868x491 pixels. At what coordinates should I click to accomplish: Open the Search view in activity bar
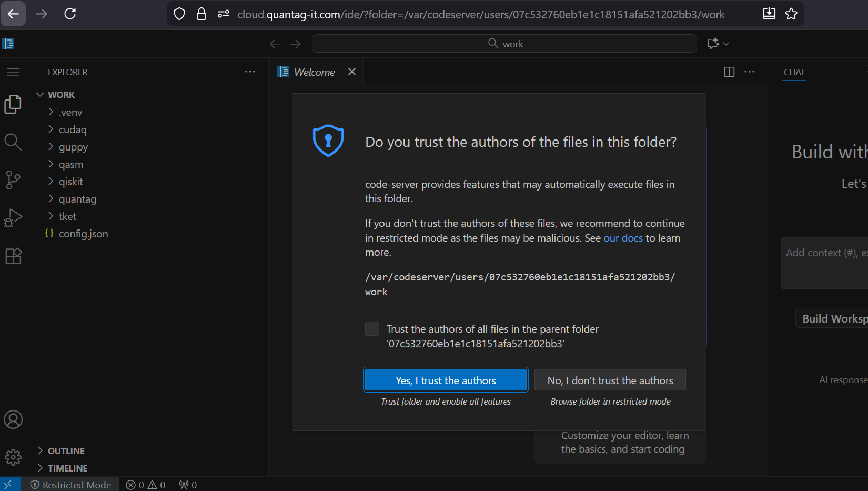13,142
